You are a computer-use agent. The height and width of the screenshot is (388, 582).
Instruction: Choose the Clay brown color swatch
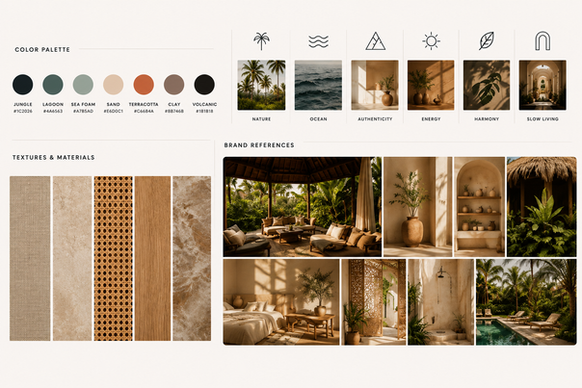click(174, 84)
